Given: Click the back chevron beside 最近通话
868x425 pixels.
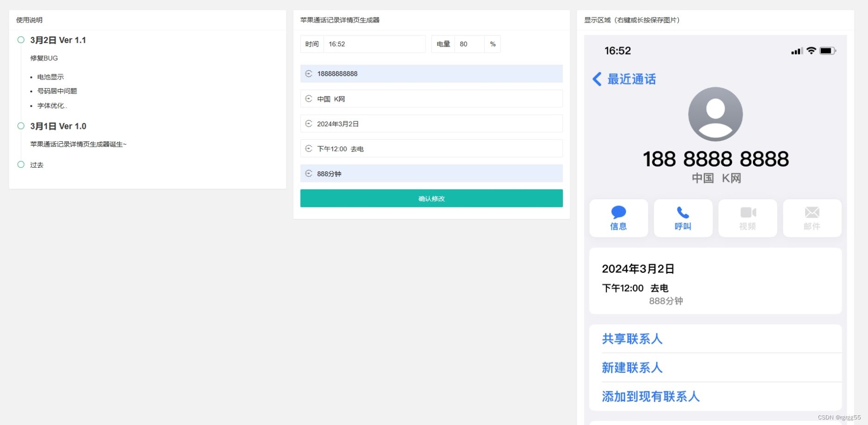Looking at the screenshot, I should coord(596,79).
